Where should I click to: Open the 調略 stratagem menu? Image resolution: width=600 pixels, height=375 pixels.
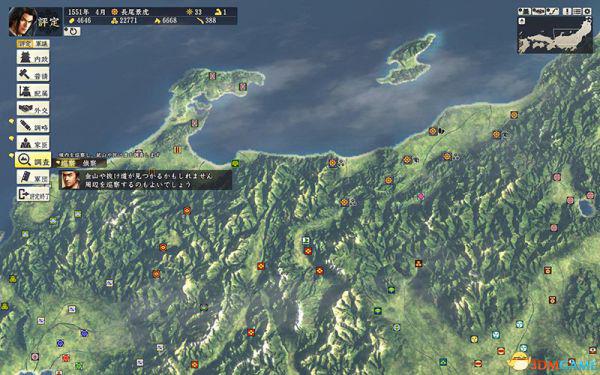[33, 126]
